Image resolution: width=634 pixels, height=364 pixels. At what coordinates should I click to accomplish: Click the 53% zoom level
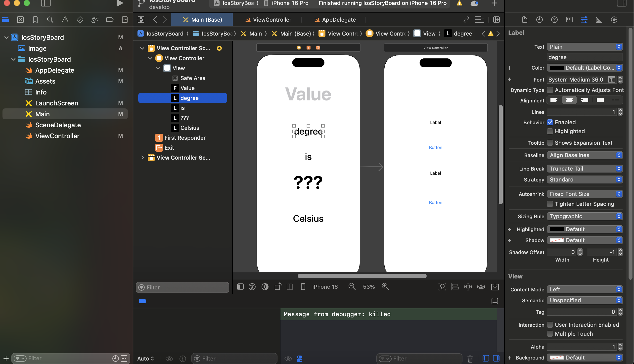click(369, 287)
